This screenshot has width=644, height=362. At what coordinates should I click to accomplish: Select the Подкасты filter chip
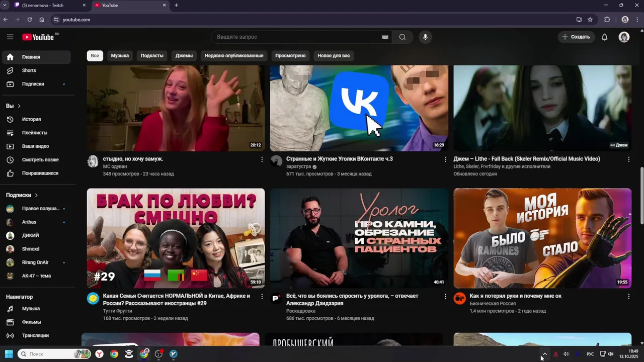point(152,56)
